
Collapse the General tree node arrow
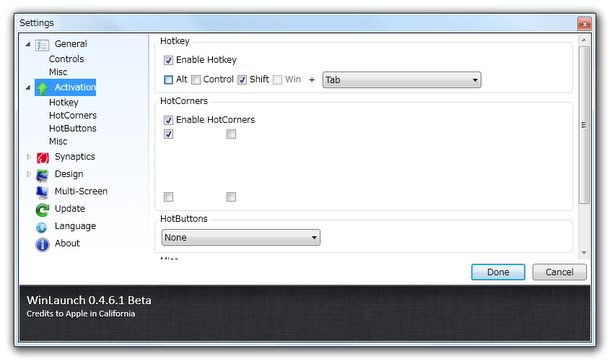tap(28, 44)
